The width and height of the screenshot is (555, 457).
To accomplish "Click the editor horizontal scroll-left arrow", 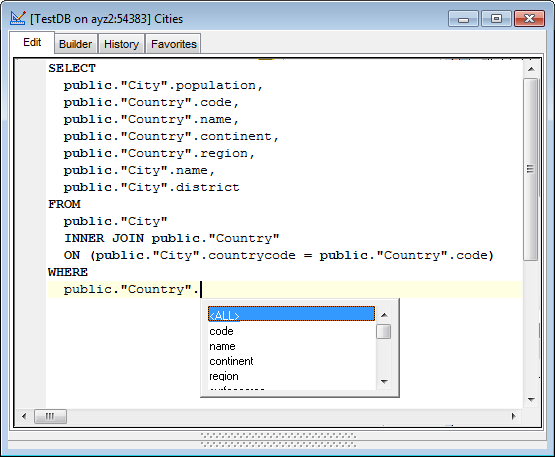I will tap(24, 416).
